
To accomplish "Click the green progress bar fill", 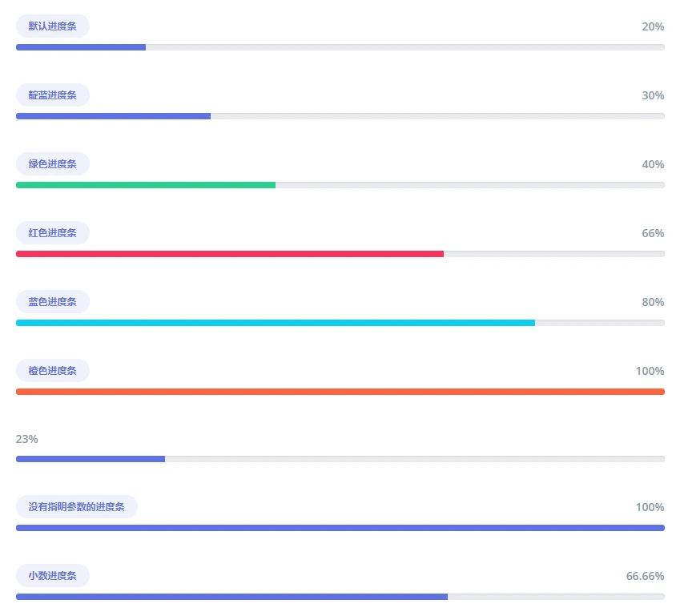I will point(146,185).
